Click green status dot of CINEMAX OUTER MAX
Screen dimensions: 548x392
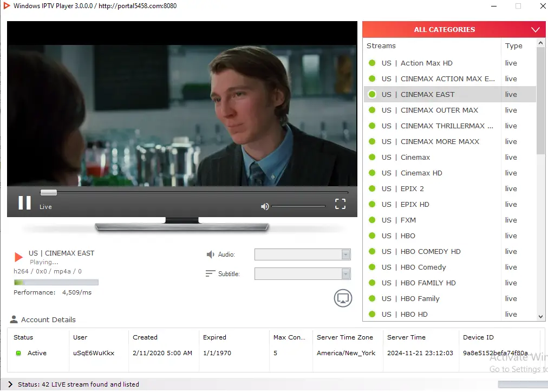coord(372,110)
